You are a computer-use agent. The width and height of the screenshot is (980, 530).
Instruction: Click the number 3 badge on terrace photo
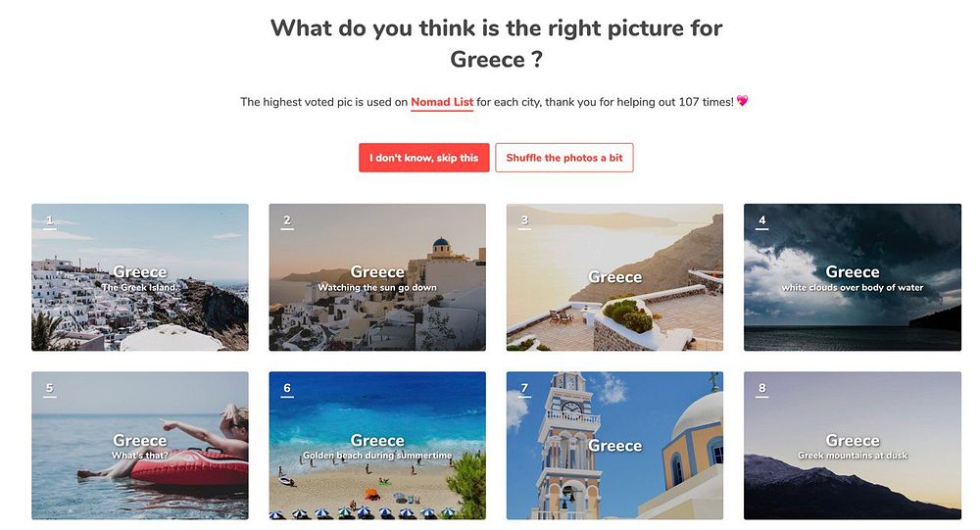(x=524, y=221)
